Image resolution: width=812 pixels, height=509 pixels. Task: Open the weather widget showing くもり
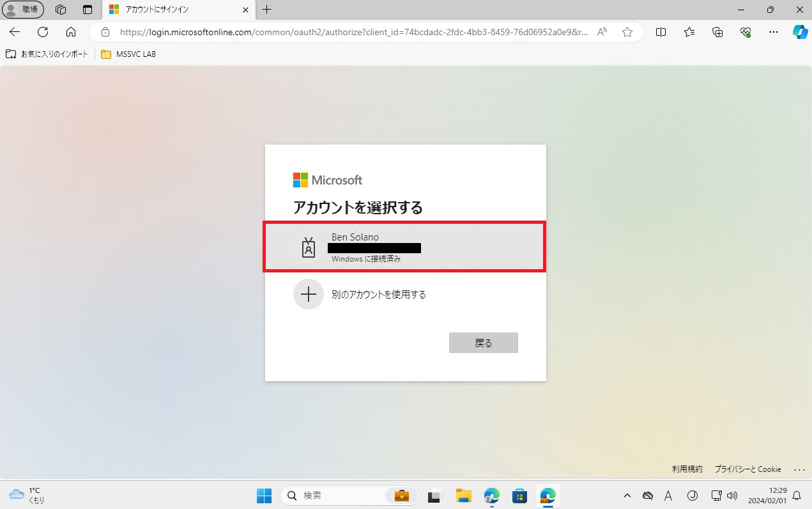[27, 495]
